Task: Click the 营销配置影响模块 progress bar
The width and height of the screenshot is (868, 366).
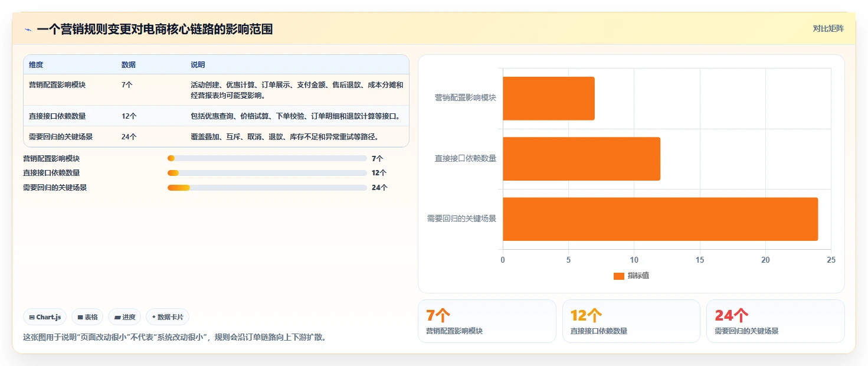Action: pyautogui.click(x=267, y=158)
